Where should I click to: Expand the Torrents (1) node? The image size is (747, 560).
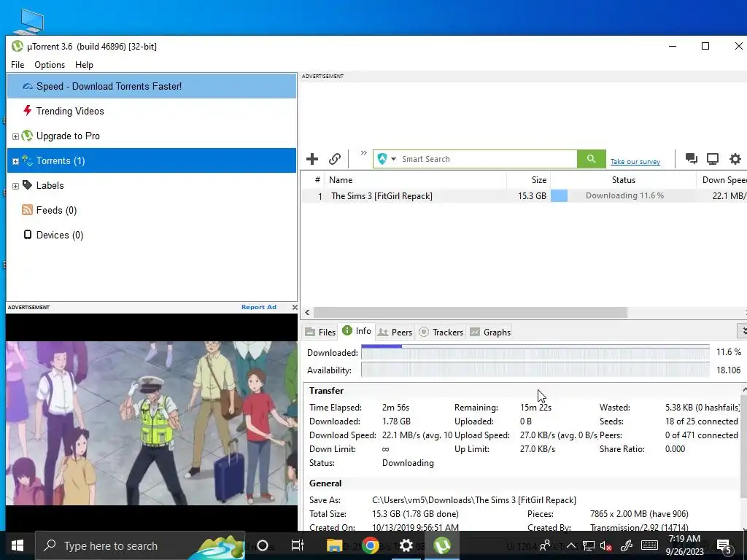(15, 161)
